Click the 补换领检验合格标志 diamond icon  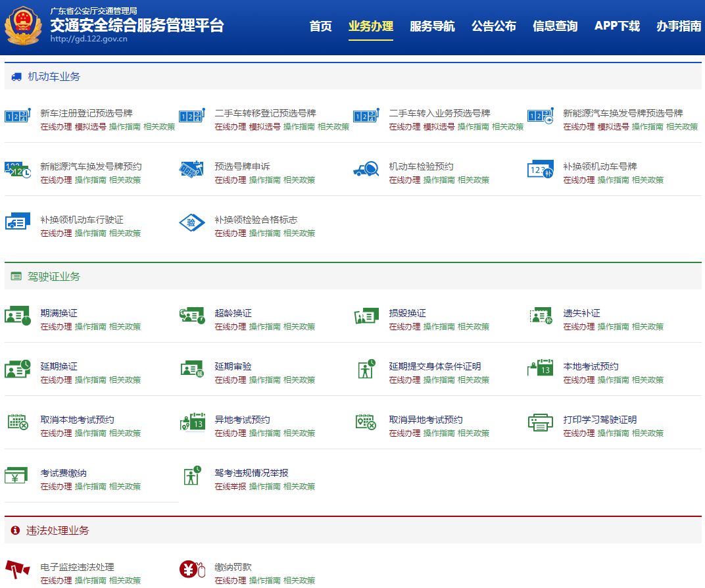(x=192, y=223)
